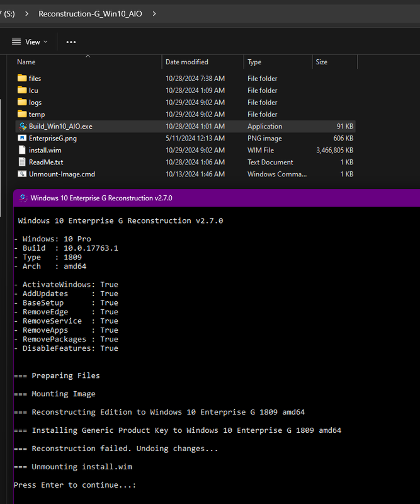Click the Text Document type cell
420x504 pixels.
270,162
